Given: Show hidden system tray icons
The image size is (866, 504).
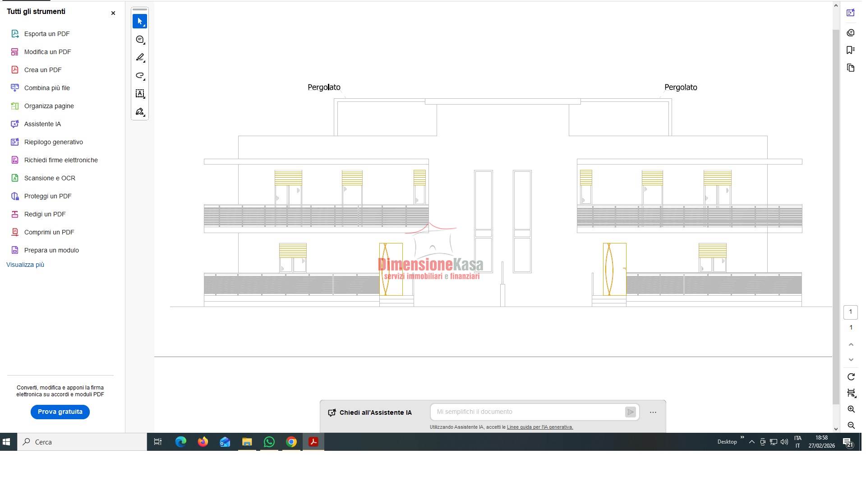Looking at the screenshot, I should (752, 442).
